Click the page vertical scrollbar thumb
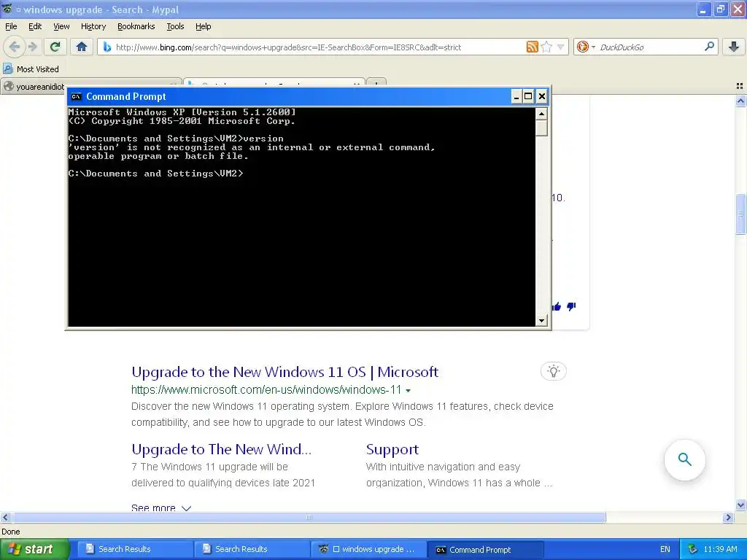747x560 pixels. point(740,214)
